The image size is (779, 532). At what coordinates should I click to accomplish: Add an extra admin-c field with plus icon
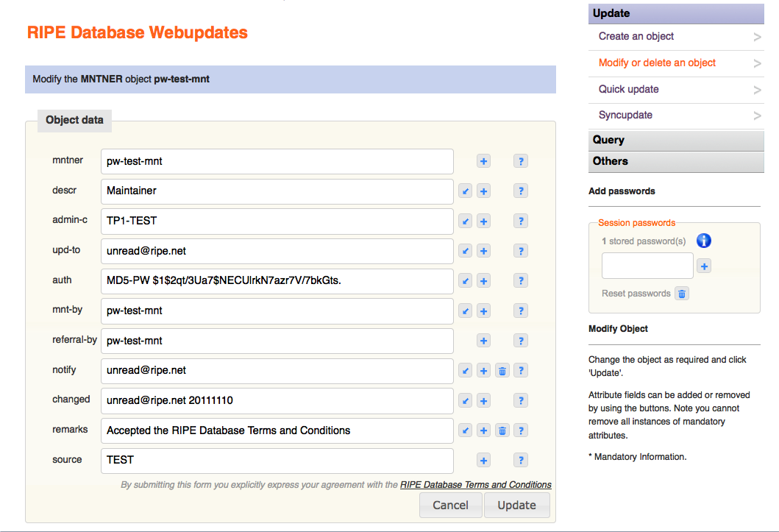(483, 220)
